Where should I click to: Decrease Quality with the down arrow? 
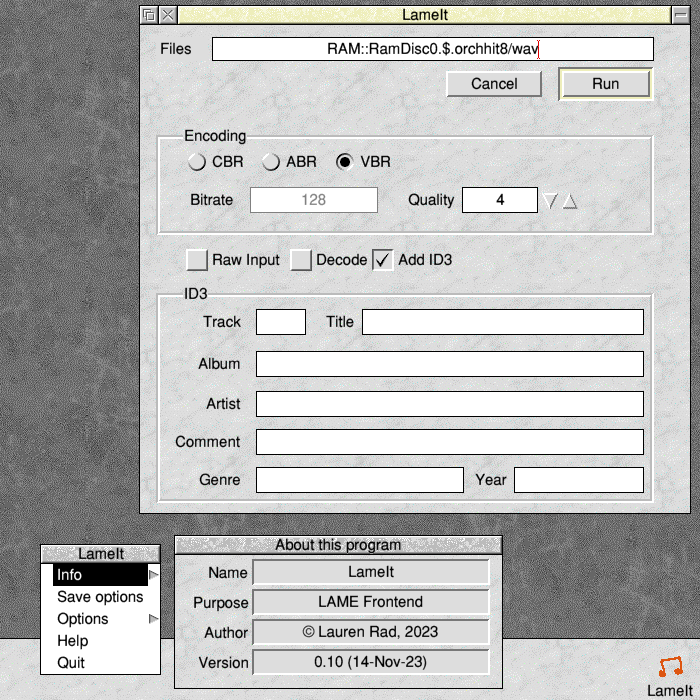tap(550, 201)
